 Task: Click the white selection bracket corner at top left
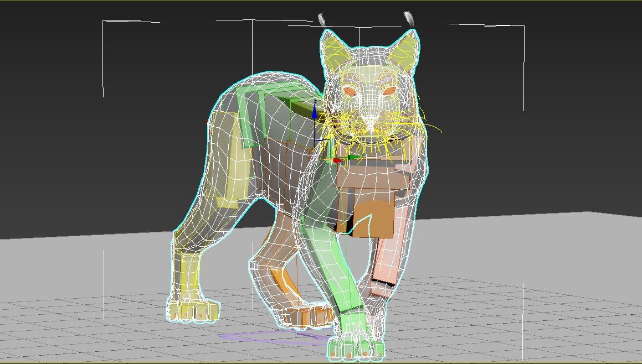click(x=104, y=21)
